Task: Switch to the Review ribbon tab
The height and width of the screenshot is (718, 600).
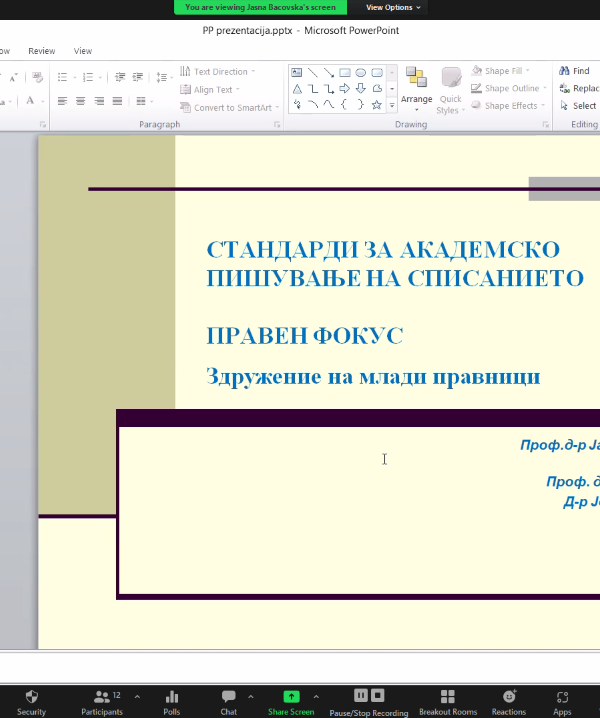Action: (x=42, y=51)
